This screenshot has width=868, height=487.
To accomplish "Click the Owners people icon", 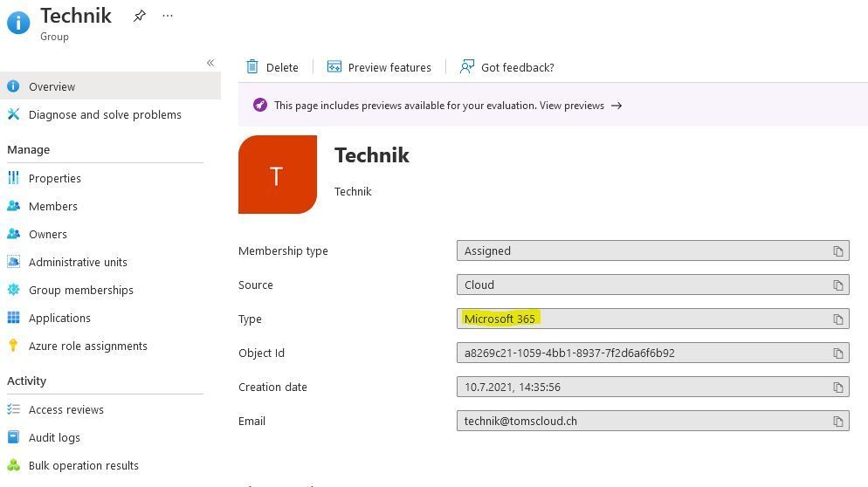I will [x=13, y=234].
